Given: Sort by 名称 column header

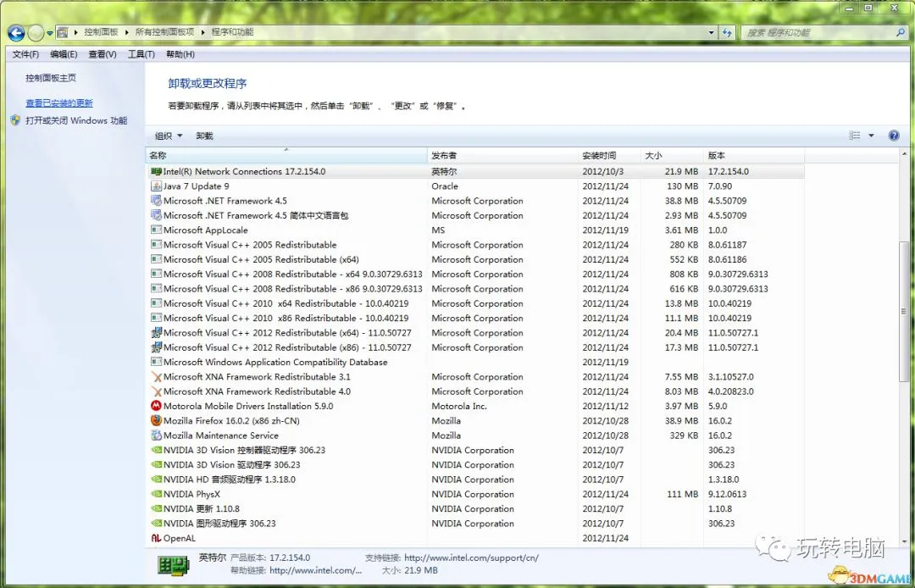Looking at the screenshot, I should click(286, 156).
